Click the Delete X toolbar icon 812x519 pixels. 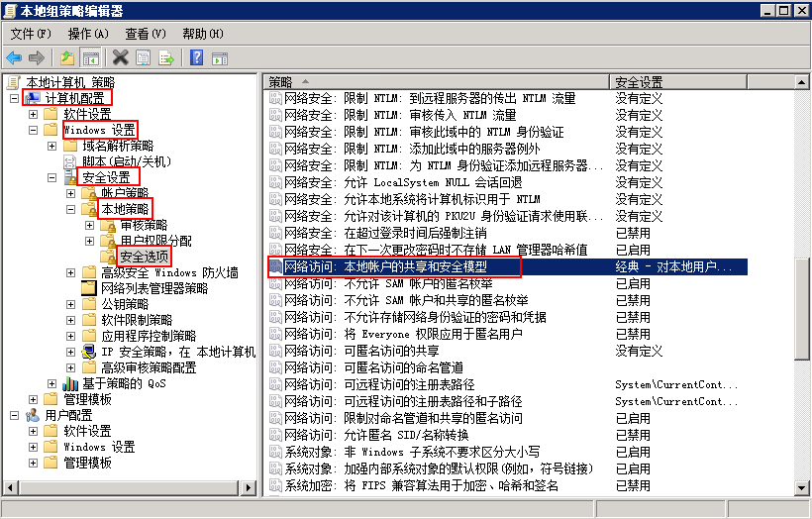[x=120, y=57]
